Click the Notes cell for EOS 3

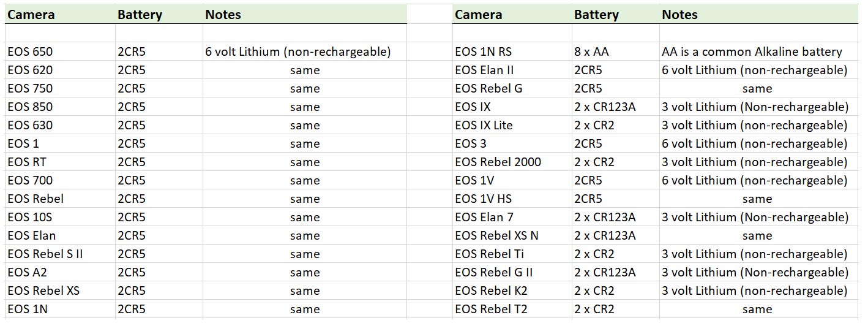(x=754, y=144)
